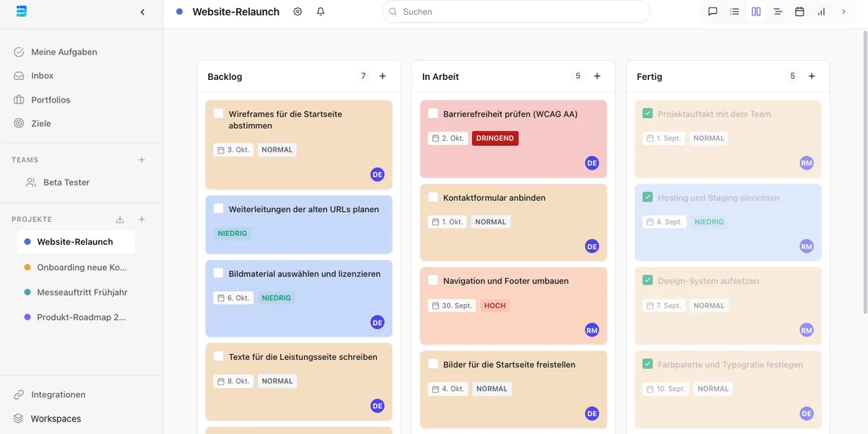
Task: Switch to list view icon
Action: coord(735,12)
